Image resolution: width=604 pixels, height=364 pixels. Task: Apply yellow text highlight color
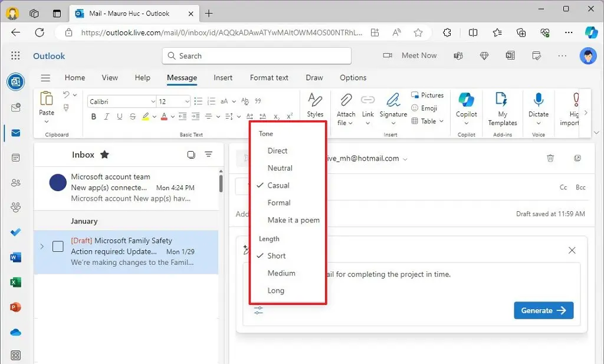pyautogui.click(x=146, y=116)
